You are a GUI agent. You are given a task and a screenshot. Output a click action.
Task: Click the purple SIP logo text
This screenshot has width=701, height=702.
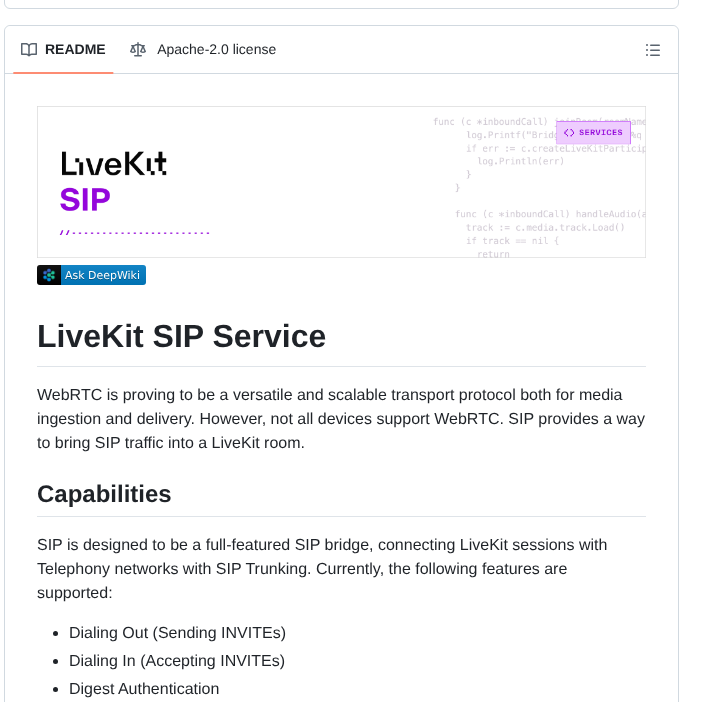click(x=85, y=200)
